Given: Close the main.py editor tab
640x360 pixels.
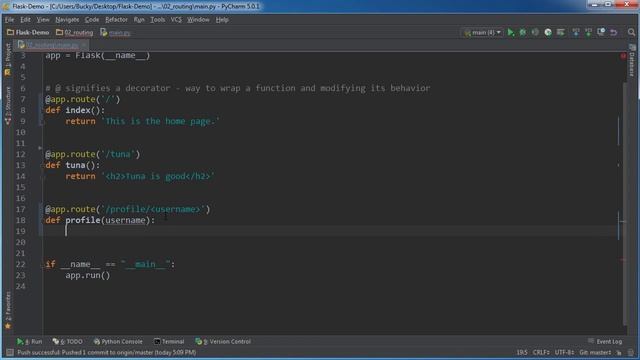Looking at the screenshot, I should [x=83, y=45].
